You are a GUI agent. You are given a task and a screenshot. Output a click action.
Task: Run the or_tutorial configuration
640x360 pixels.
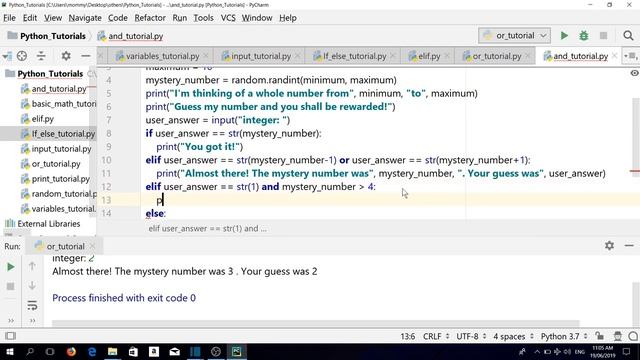(564, 36)
